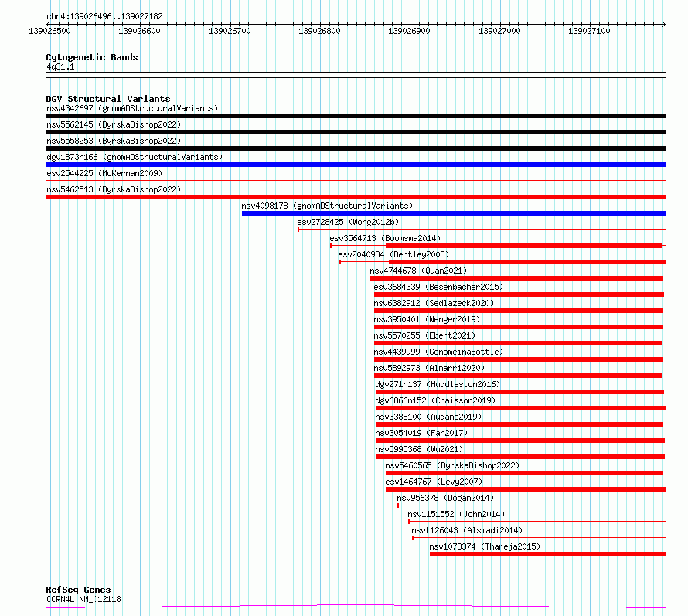Image resolution: width=688 pixels, height=616 pixels.
Task: Click the red bar under dgv6866n152
Action: [521, 408]
